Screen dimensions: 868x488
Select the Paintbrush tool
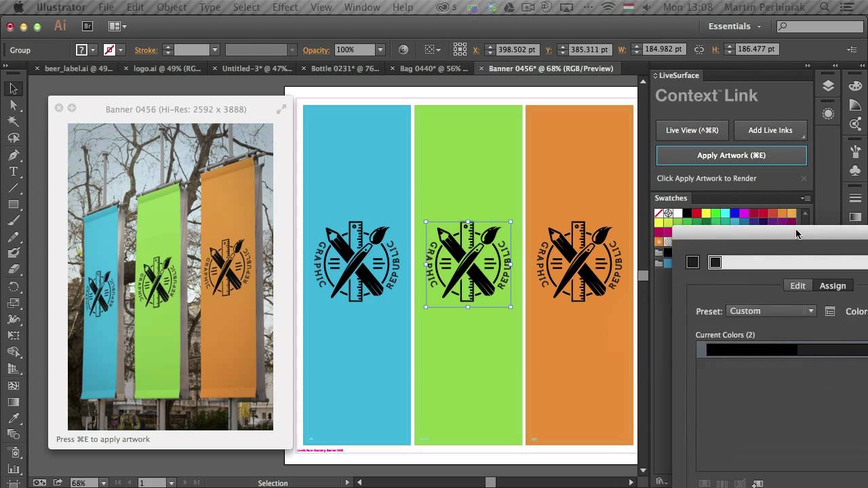[14, 221]
